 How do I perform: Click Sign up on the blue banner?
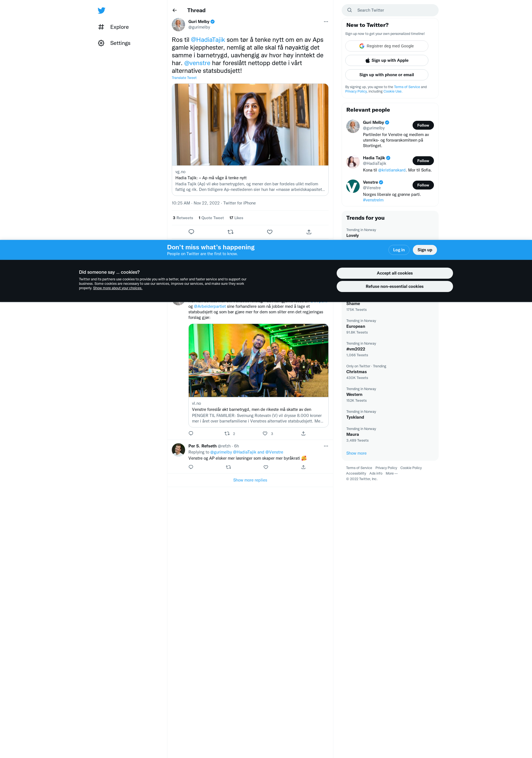coord(425,250)
